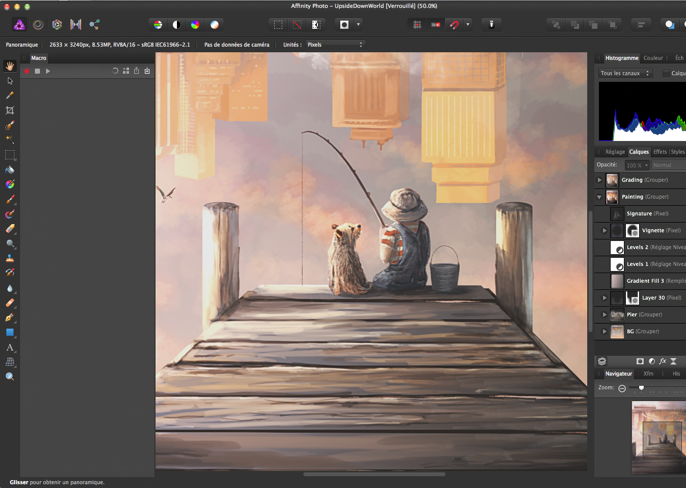
Task: Expand the Grading group layer
Action: pyautogui.click(x=599, y=180)
